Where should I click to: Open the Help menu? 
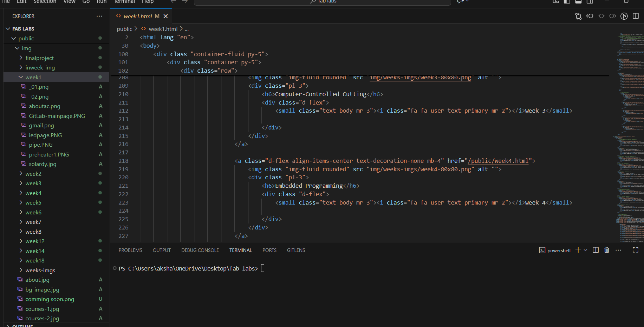click(148, 2)
